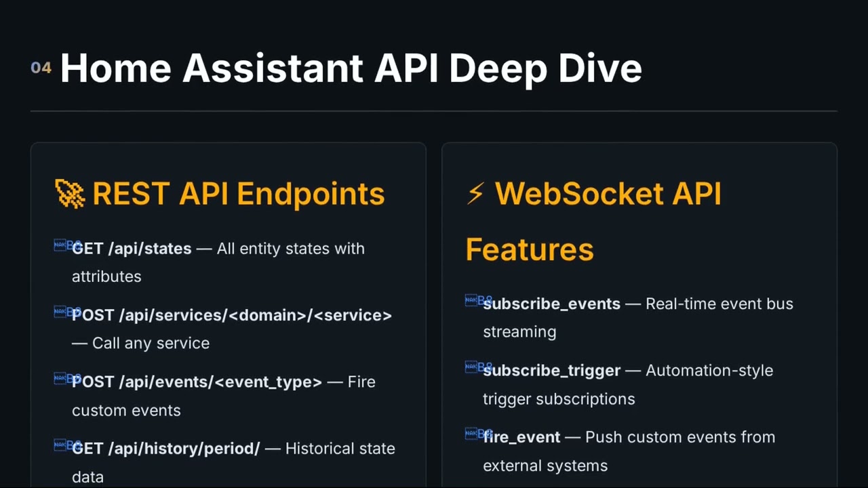Select the bullet glyph before GET /api/history/period/
868x488 pixels.
click(x=64, y=445)
